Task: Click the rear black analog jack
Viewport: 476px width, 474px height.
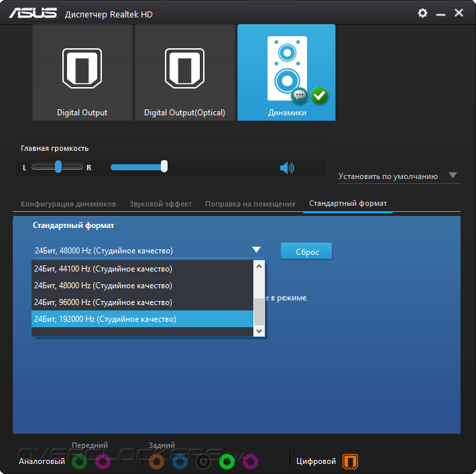Action: click(x=203, y=461)
